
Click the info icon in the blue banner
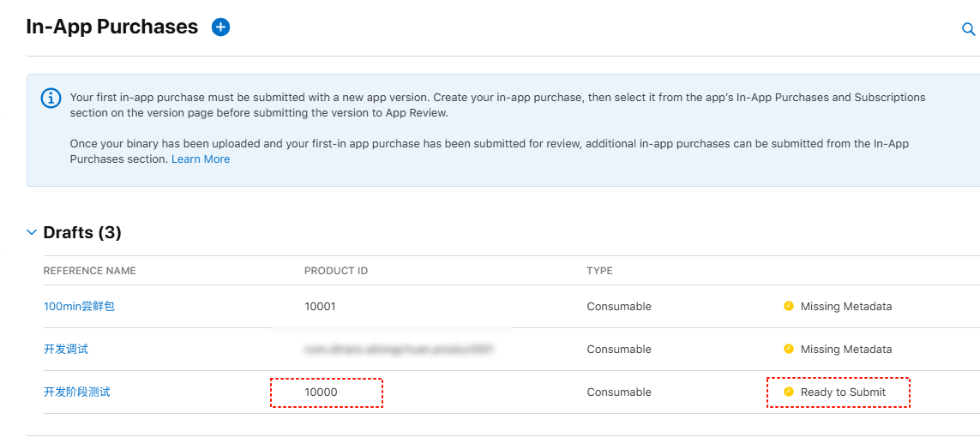[x=51, y=98]
